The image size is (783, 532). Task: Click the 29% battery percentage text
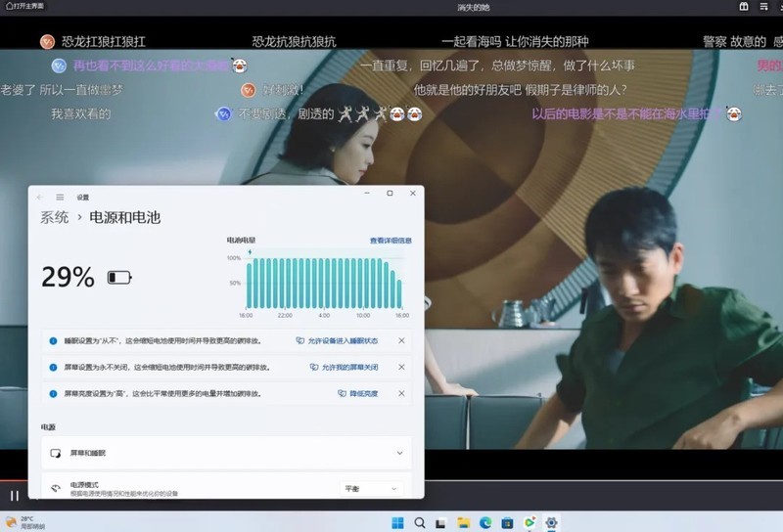68,277
